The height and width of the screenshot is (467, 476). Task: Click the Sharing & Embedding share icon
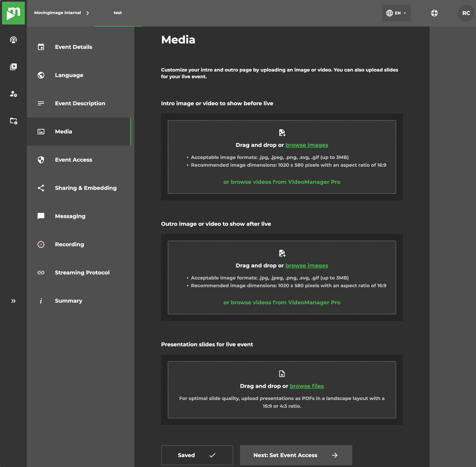point(41,188)
